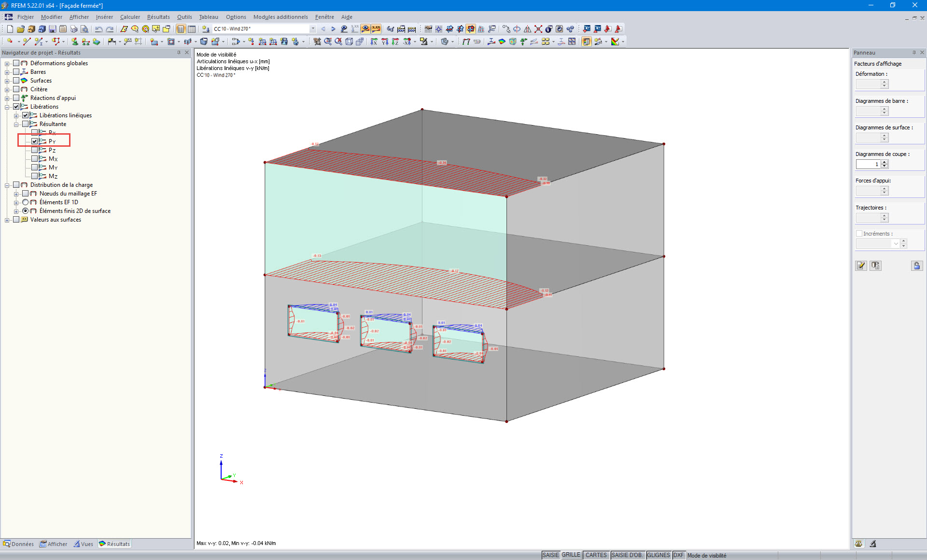Enable the Déformations globales checkbox

point(16,63)
